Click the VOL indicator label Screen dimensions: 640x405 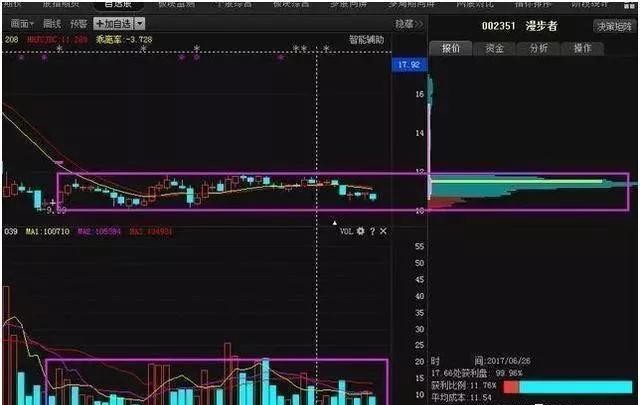tap(346, 231)
